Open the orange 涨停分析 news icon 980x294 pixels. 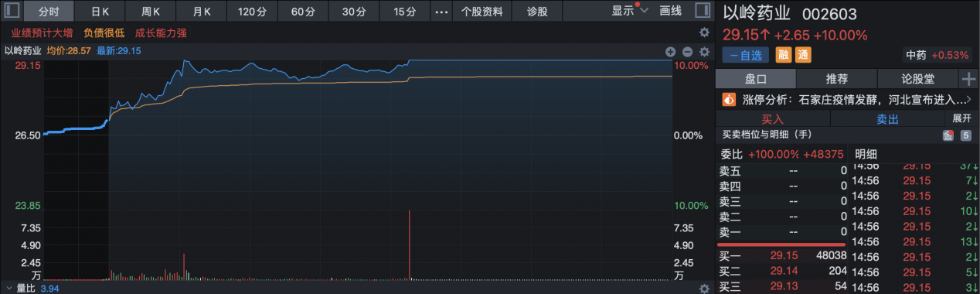pyautogui.click(x=728, y=99)
